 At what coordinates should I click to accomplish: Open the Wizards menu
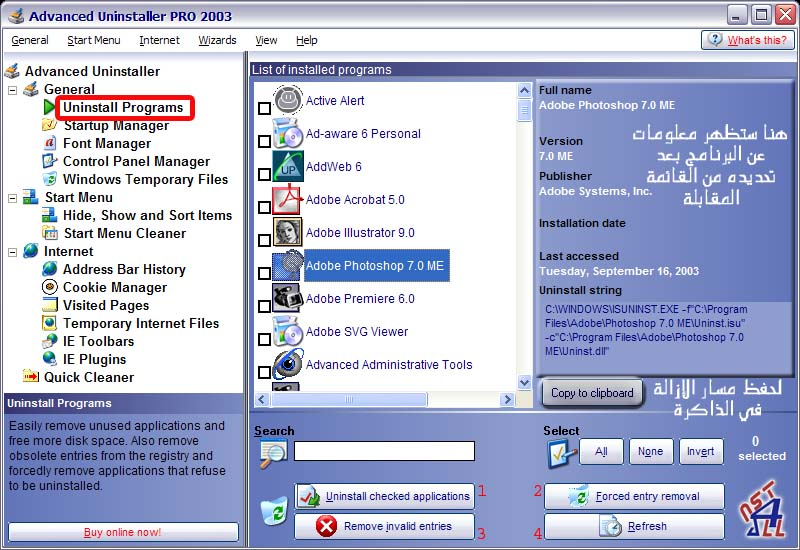[x=217, y=40]
